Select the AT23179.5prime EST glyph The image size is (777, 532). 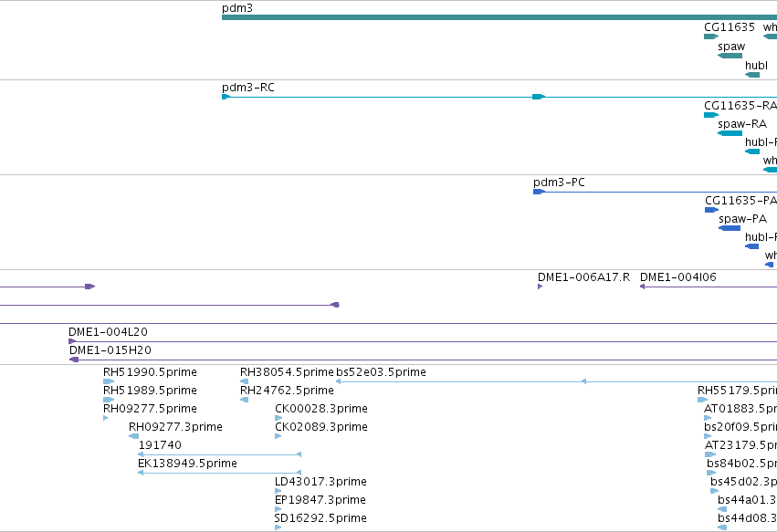(x=710, y=454)
